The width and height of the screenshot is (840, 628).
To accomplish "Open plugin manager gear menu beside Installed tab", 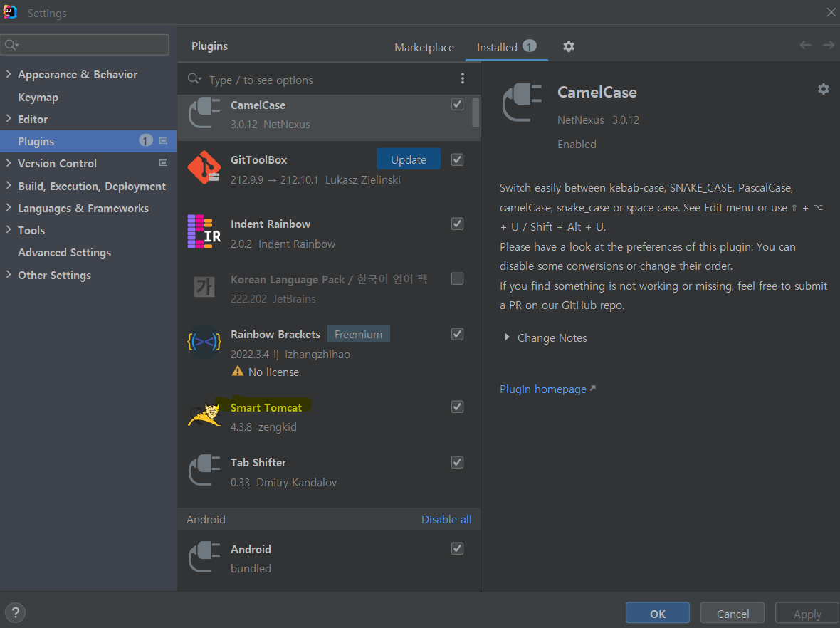I will [568, 46].
